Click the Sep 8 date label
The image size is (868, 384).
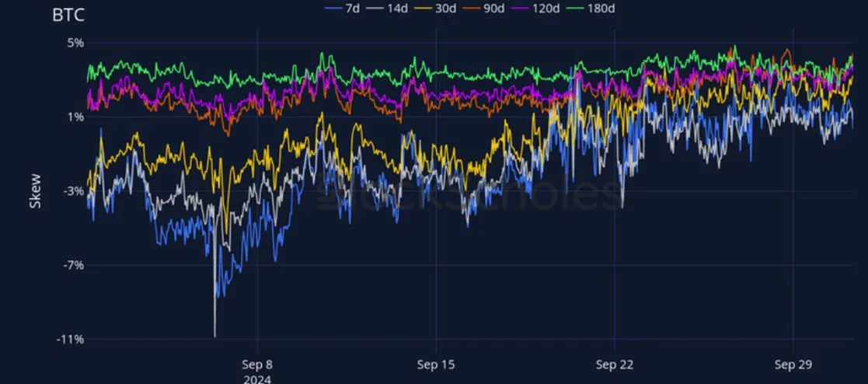click(x=257, y=365)
